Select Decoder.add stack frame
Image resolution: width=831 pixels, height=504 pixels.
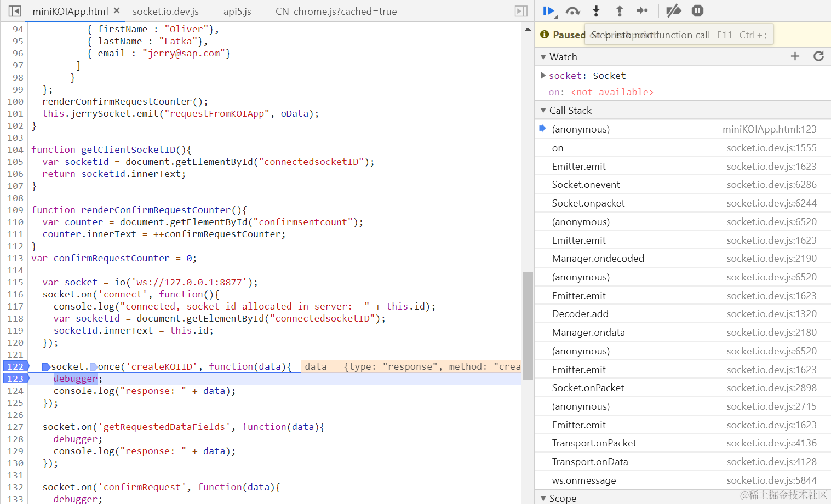683,314
